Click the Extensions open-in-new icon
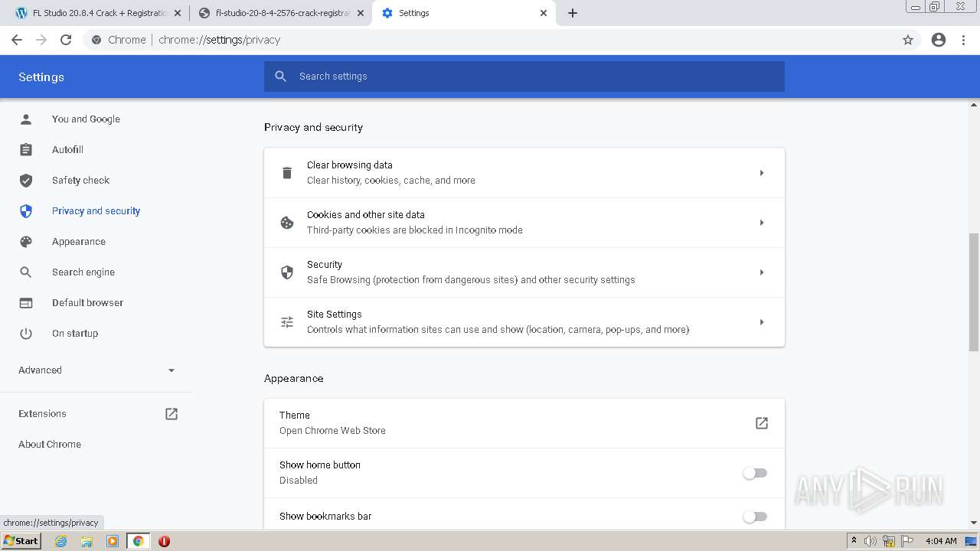The height and width of the screenshot is (551, 980). pos(171,414)
